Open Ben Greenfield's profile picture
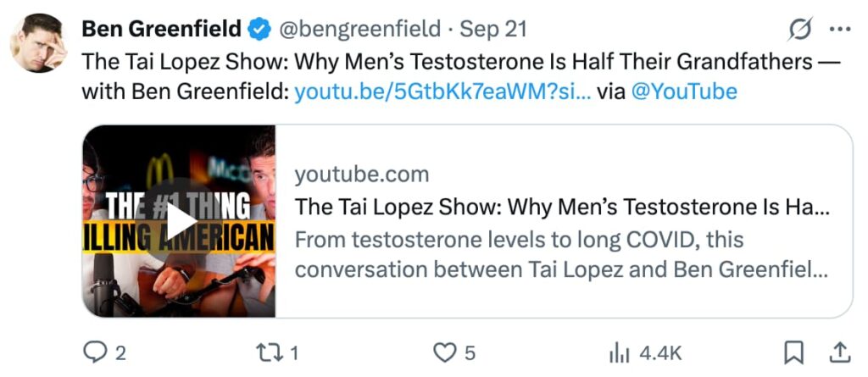Screen dimensions: 868x377 [x=38, y=42]
